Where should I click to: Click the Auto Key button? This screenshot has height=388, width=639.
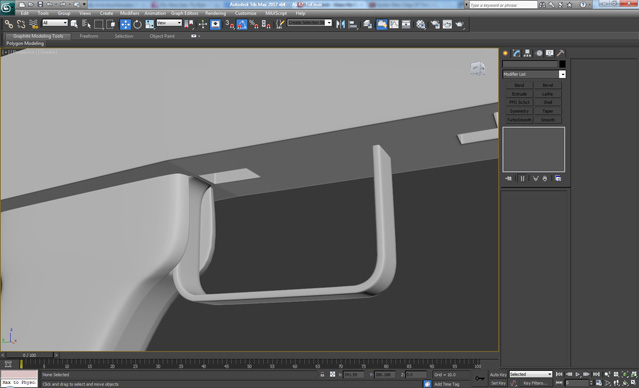(498, 375)
